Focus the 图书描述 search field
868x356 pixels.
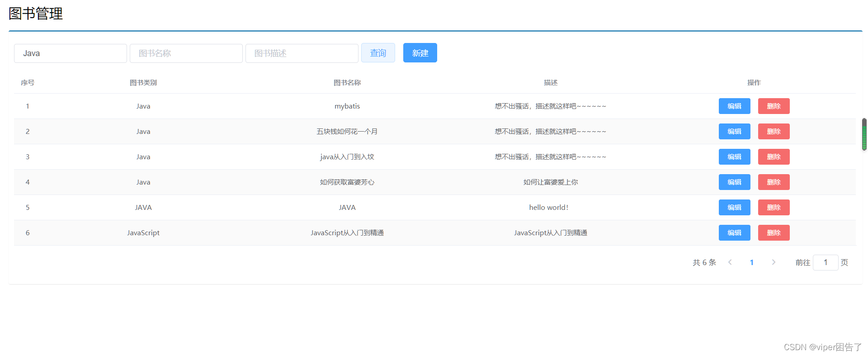click(302, 53)
